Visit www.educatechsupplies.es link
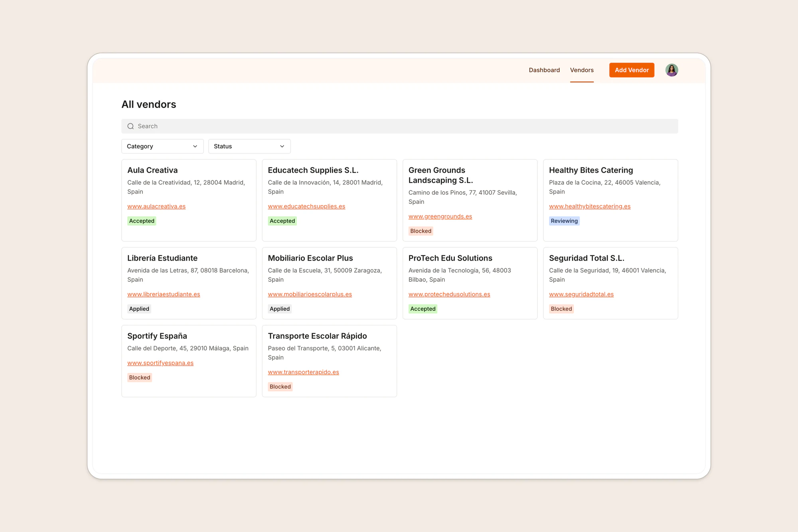Image resolution: width=798 pixels, height=532 pixels. [306, 206]
